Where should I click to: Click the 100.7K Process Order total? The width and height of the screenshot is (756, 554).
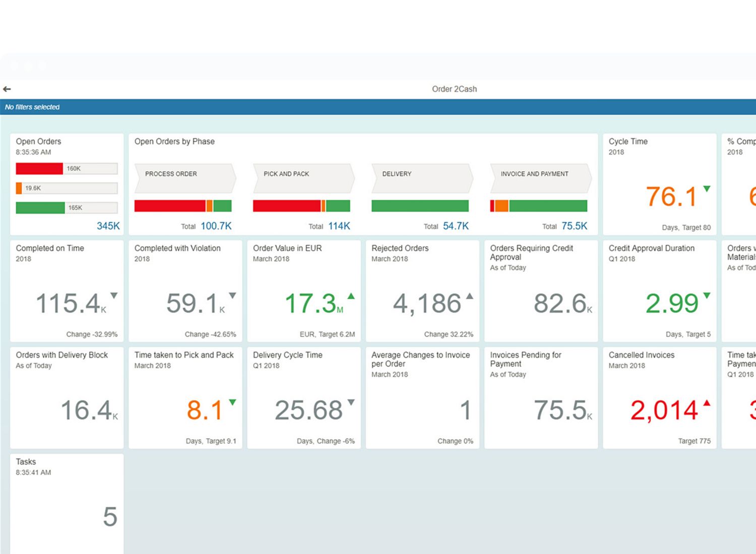pyautogui.click(x=216, y=226)
